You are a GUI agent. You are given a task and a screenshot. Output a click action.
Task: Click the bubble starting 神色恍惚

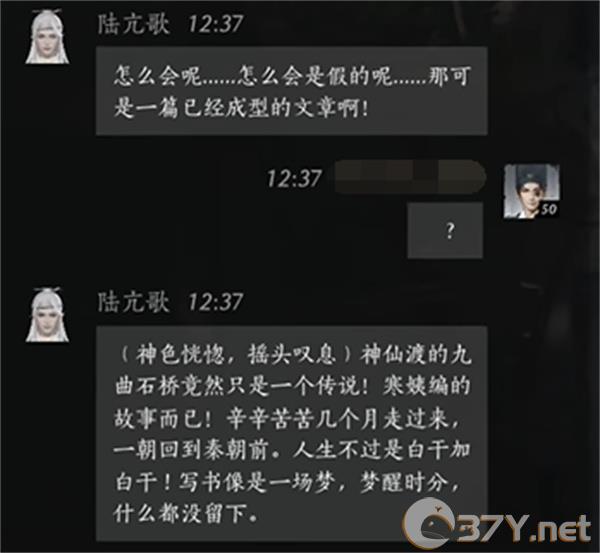click(292, 434)
